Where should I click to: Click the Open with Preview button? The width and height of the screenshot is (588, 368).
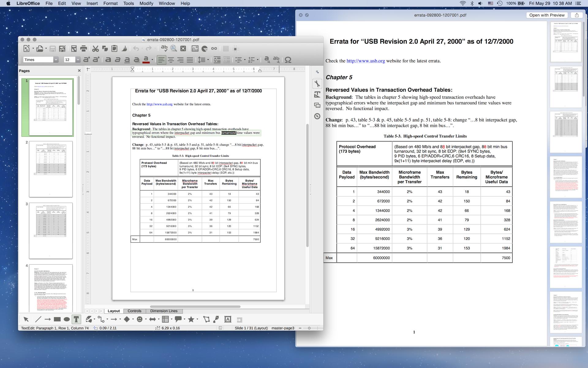point(547,15)
